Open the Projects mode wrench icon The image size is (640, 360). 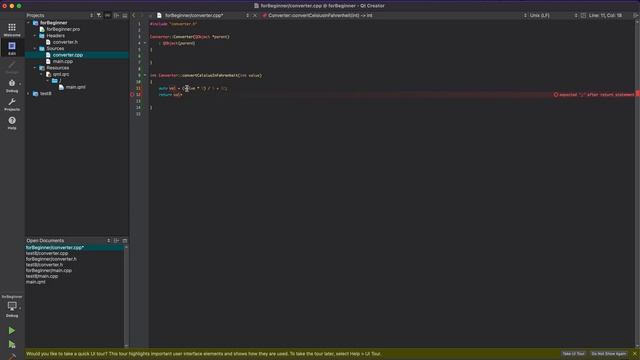(12, 104)
